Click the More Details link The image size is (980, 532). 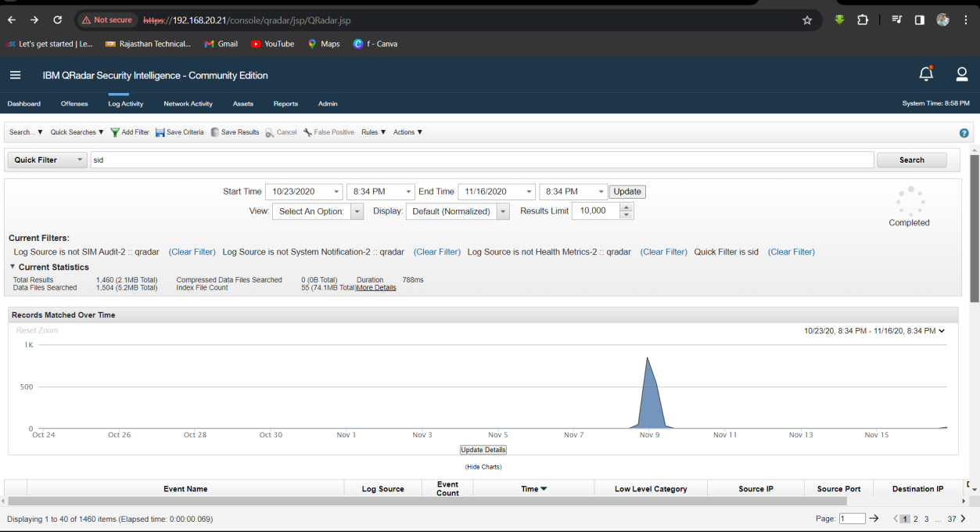tap(376, 288)
